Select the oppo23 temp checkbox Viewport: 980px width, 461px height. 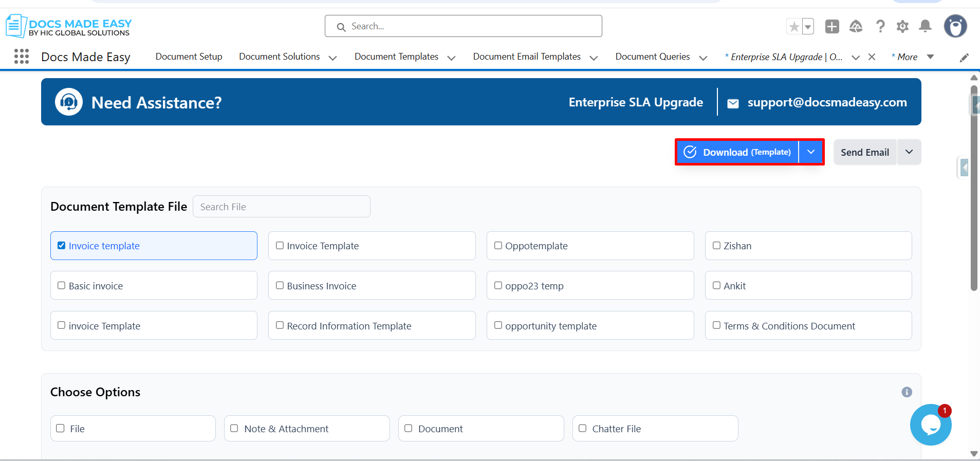tap(498, 285)
